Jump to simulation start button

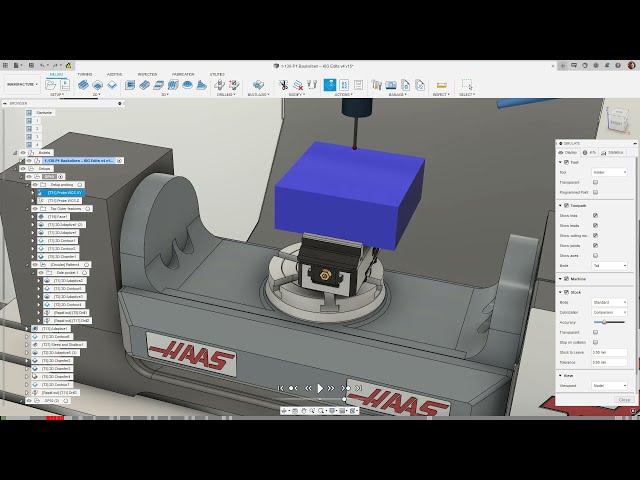(280, 388)
